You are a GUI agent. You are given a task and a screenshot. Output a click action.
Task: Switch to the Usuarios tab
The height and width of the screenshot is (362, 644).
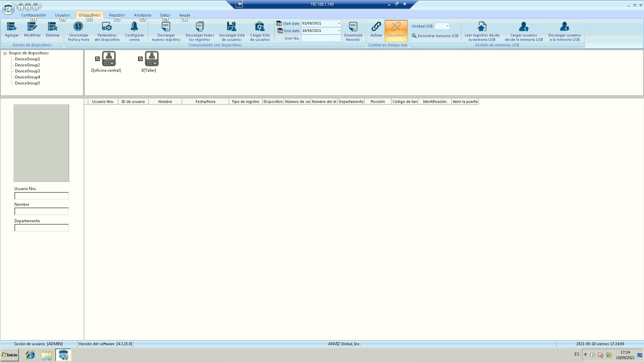(62, 15)
